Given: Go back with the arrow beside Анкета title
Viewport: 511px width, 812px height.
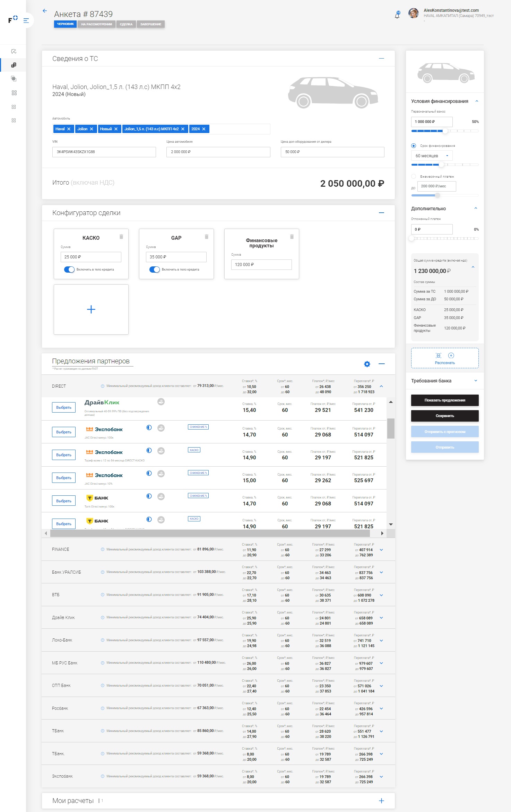Looking at the screenshot, I should [x=45, y=11].
